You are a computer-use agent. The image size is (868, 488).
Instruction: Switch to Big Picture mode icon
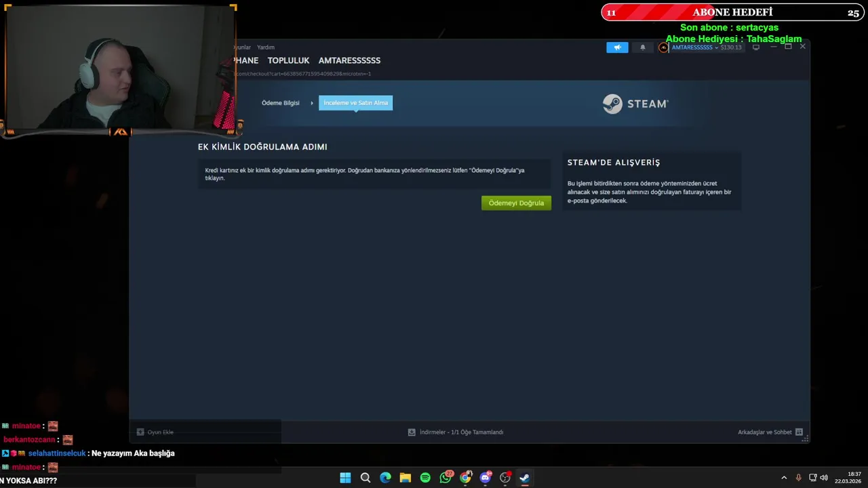click(756, 47)
